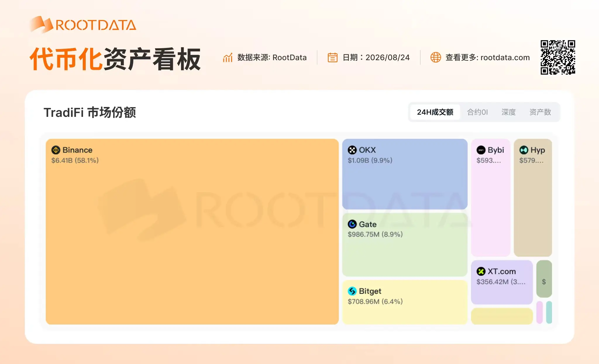
Task: Click Bitget value $708.96M (6.4%)
Action: click(375, 301)
